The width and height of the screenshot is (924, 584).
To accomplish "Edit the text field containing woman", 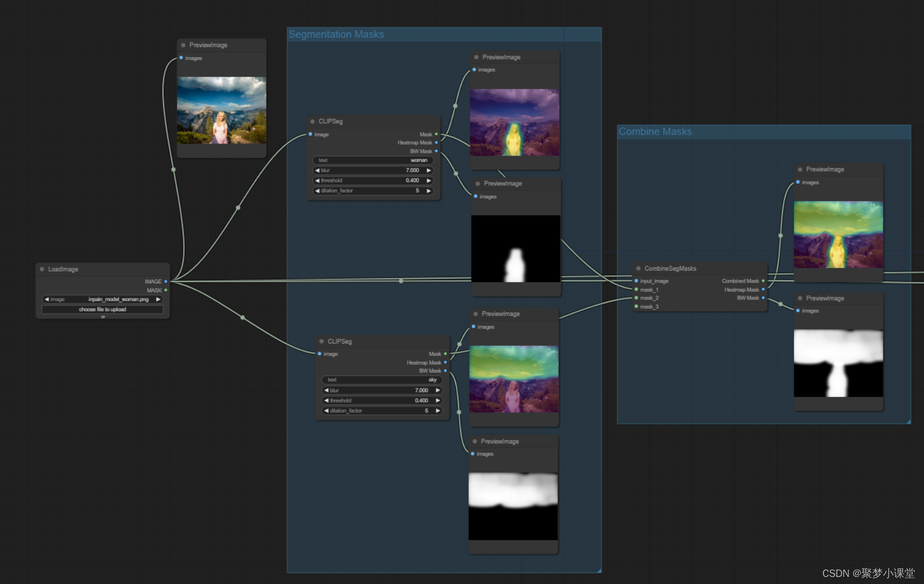I will point(373,160).
